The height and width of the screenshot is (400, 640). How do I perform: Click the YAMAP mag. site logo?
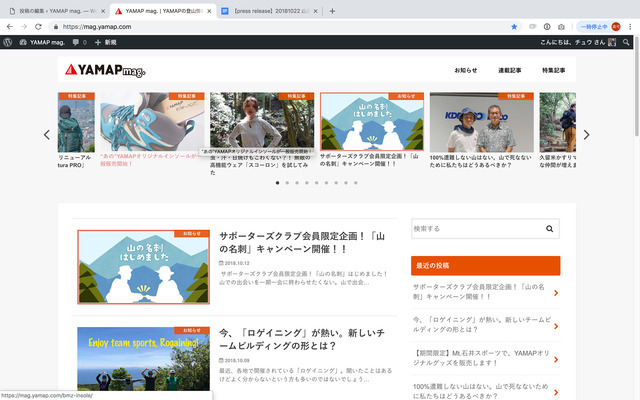point(105,70)
